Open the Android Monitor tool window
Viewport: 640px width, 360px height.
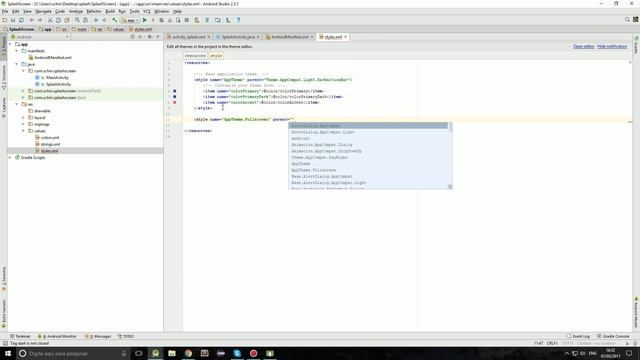(57, 336)
